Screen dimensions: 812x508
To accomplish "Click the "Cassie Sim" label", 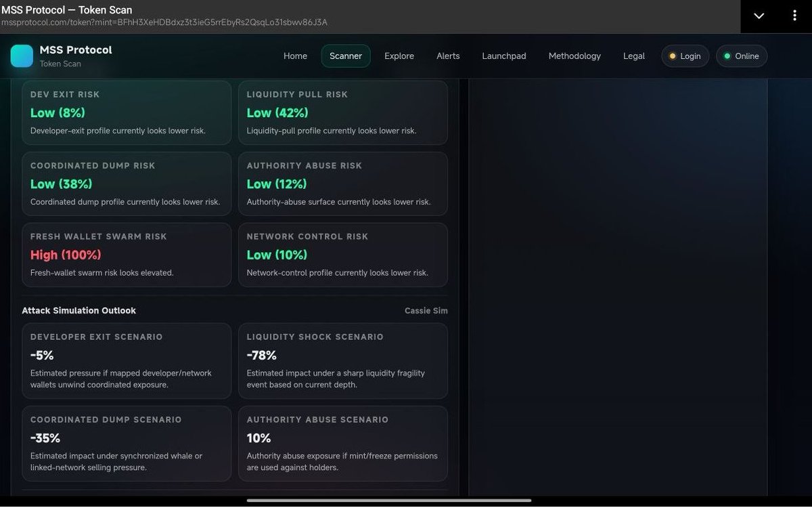I will pyautogui.click(x=426, y=311).
